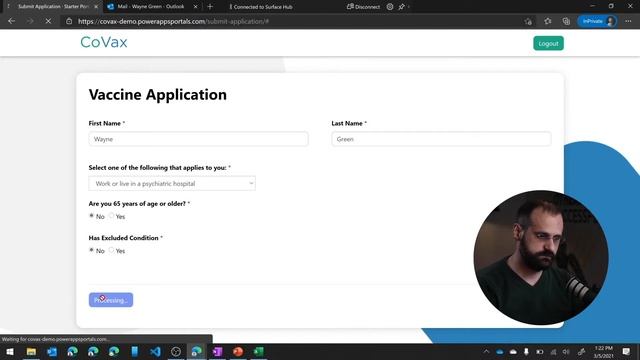Image resolution: width=640 pixels, height=360 pixels.
Task: Open the Favorites list
Action: pos(547,21)
